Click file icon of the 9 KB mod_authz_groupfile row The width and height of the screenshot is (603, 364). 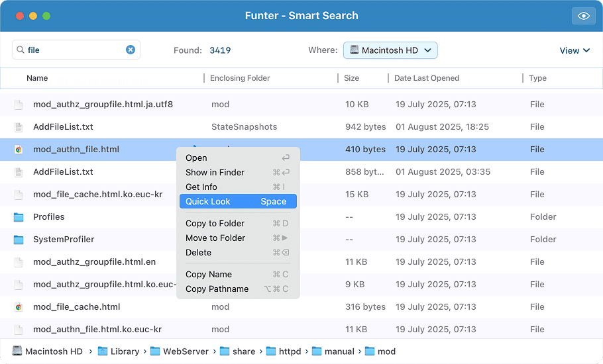coord(19,285)
